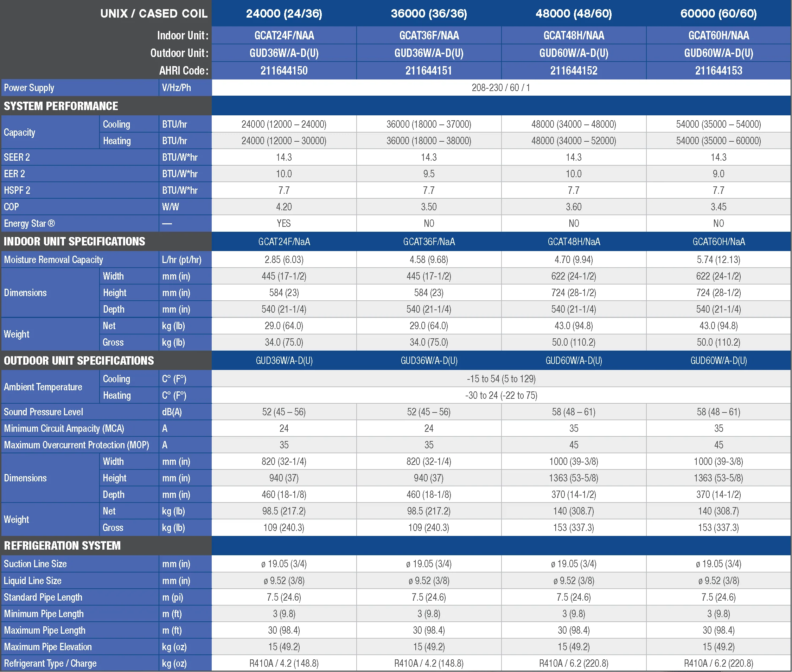Select the '60000 (60/60)' column header
Viewport: 792px width, 672px height.
point(718,13)
